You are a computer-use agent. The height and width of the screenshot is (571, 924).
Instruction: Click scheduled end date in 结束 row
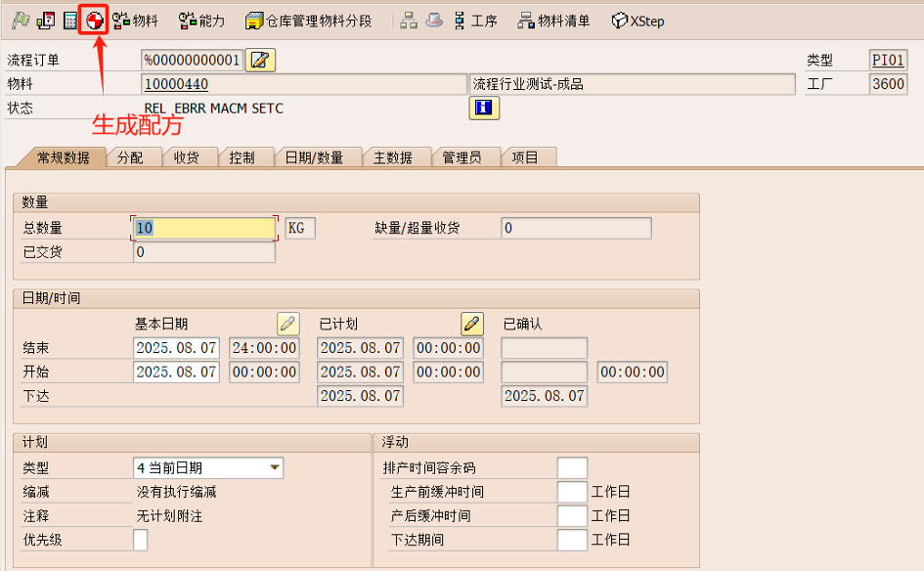point(360,348)
